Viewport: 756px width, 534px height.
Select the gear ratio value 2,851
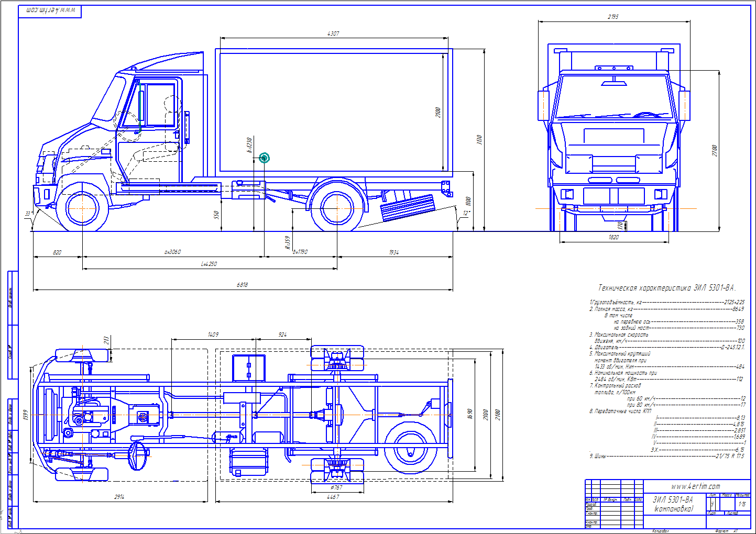(x=739, y=430)
